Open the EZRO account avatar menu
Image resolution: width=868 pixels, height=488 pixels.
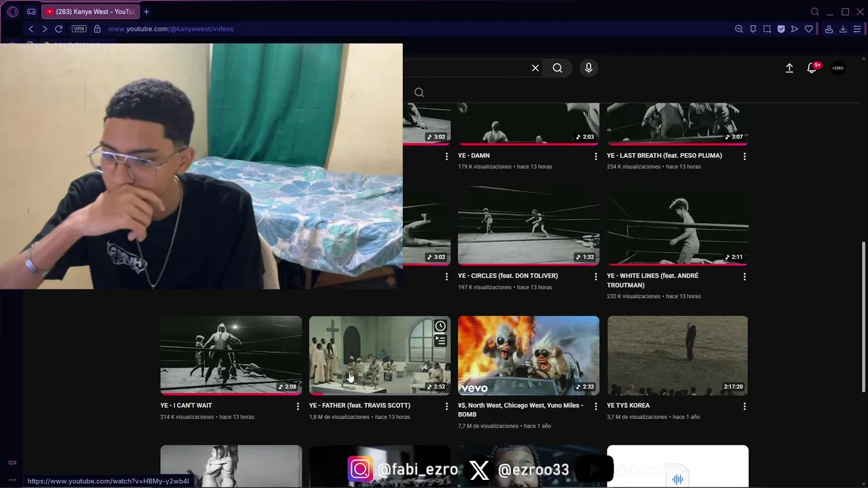pos(838,68)
